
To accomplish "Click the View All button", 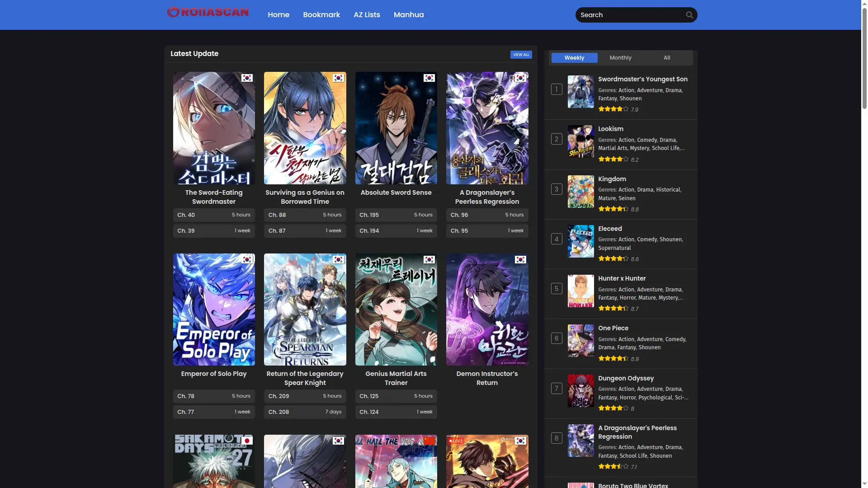I will (x=521, y=55).
